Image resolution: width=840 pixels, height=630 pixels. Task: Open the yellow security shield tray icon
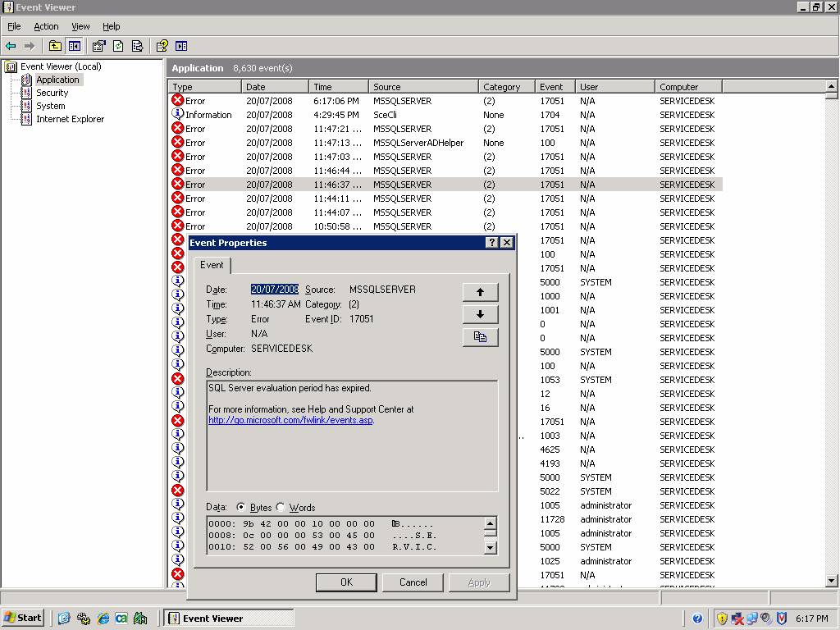(x=722, y=619)
